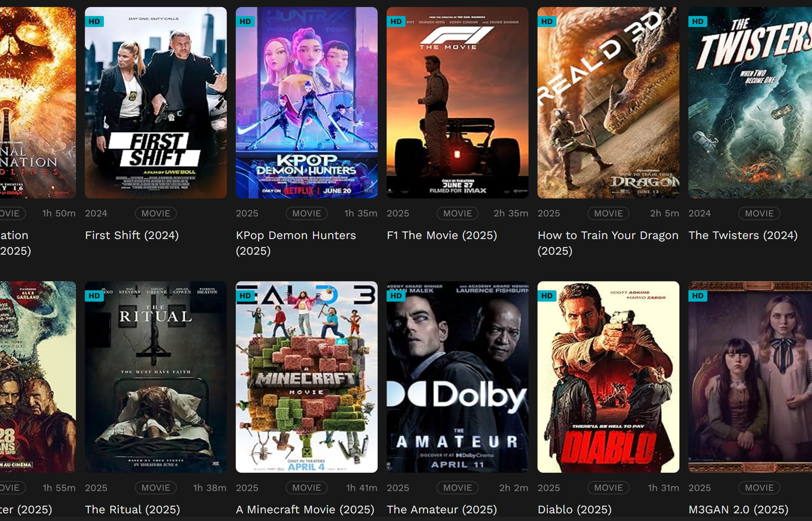This screenshot has width=812, height=521.
Task: Open the A Minecraft Movie poster
Action: [x=306, y=377]
